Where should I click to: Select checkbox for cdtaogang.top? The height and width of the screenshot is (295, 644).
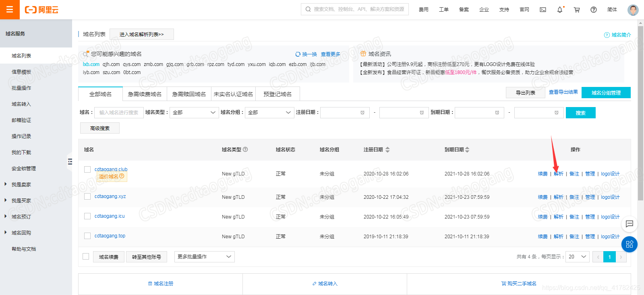[87, 236]
